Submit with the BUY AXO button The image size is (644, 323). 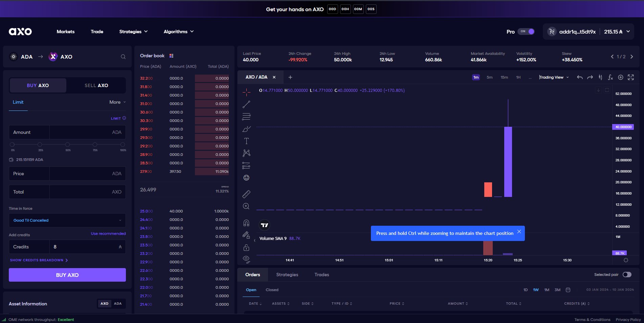(x=67, y=275)
